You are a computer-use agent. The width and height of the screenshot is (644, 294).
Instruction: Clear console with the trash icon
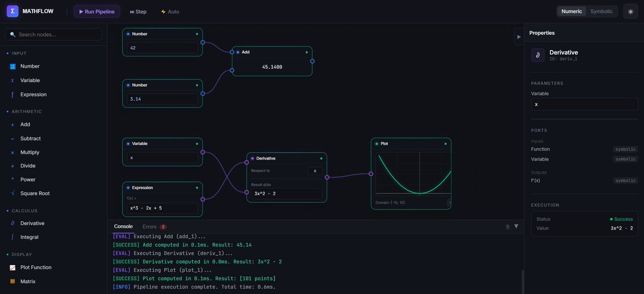pyautogui.click(x=508, y=226)
